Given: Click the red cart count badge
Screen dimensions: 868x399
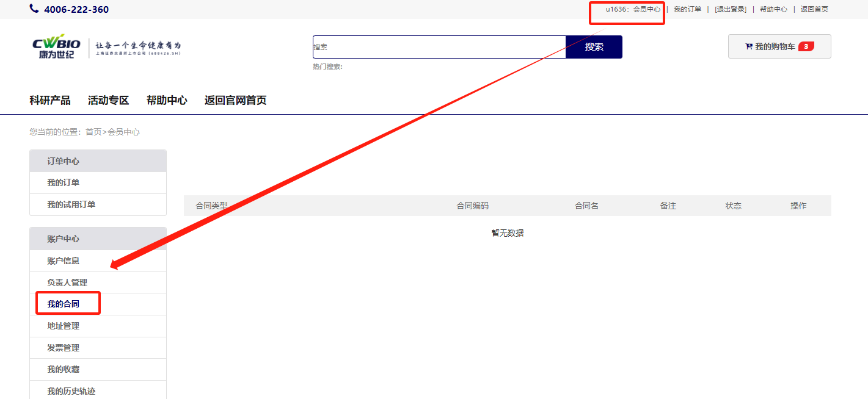Looking at the screenshot, I should 806,46.
